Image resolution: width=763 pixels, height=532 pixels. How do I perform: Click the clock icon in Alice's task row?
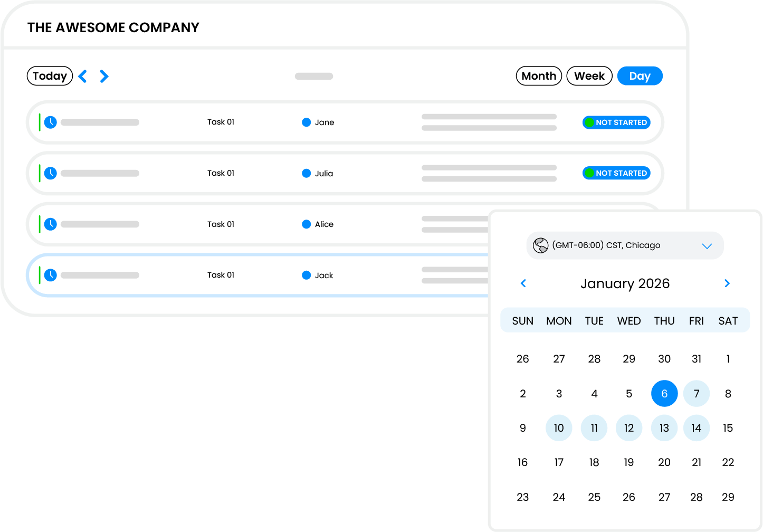51,224
